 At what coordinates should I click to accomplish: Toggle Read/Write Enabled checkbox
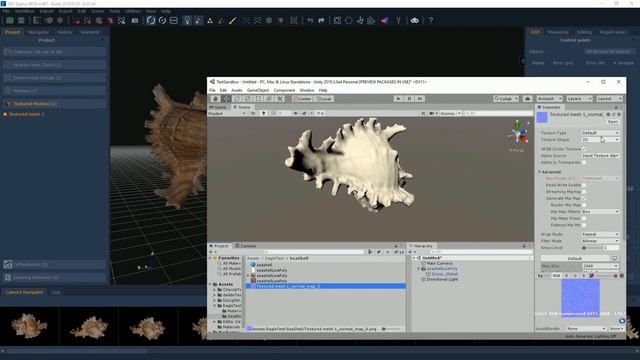tap(584, 185)
